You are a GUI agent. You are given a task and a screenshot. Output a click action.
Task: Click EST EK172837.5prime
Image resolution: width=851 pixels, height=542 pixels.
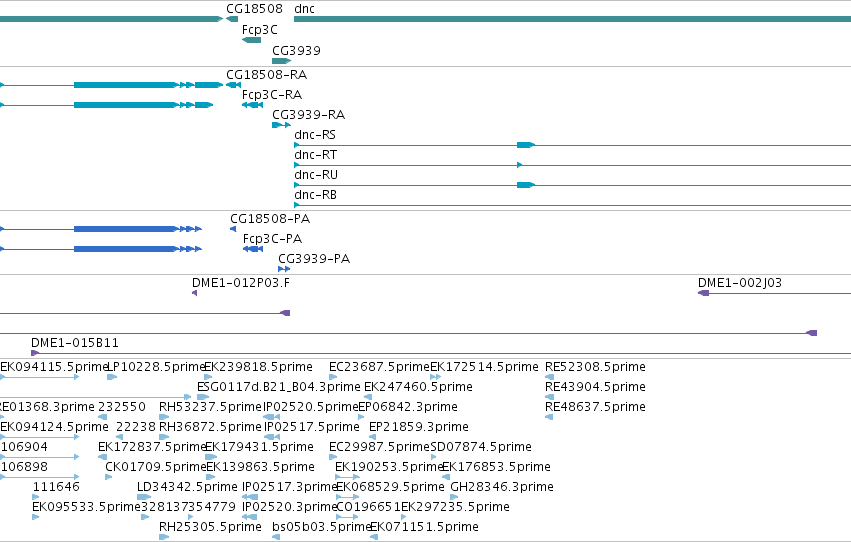tap(153, 447)
